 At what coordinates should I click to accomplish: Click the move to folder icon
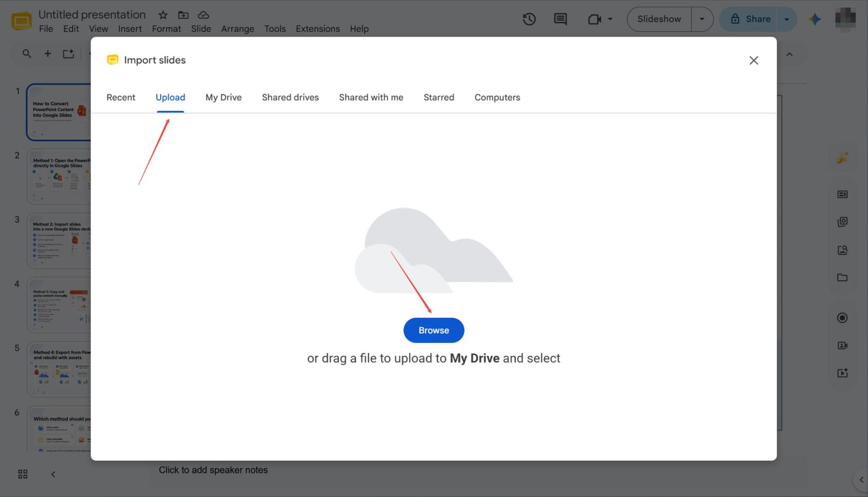point(183,15)
